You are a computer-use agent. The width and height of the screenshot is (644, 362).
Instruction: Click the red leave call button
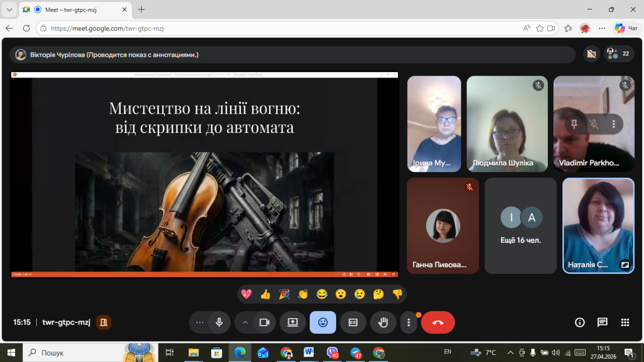pos(438,323)
